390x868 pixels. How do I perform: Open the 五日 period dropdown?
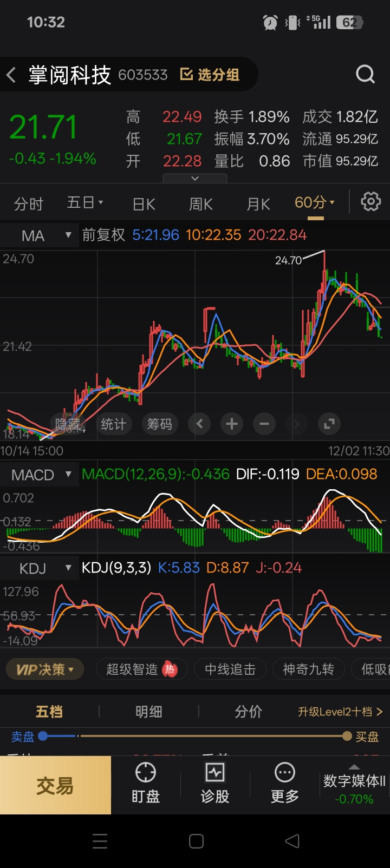(x=85, y=203)
